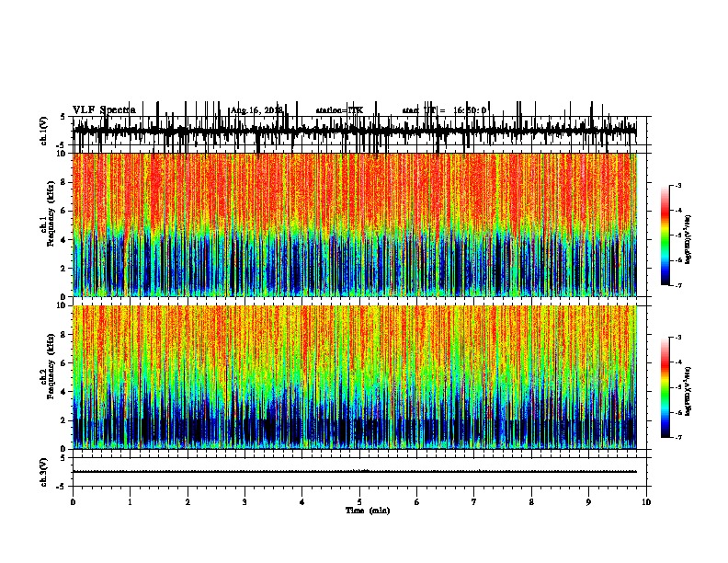Click time-axis tick label '4'
Screen dimensions: 728x563
(x=302, y=502)
